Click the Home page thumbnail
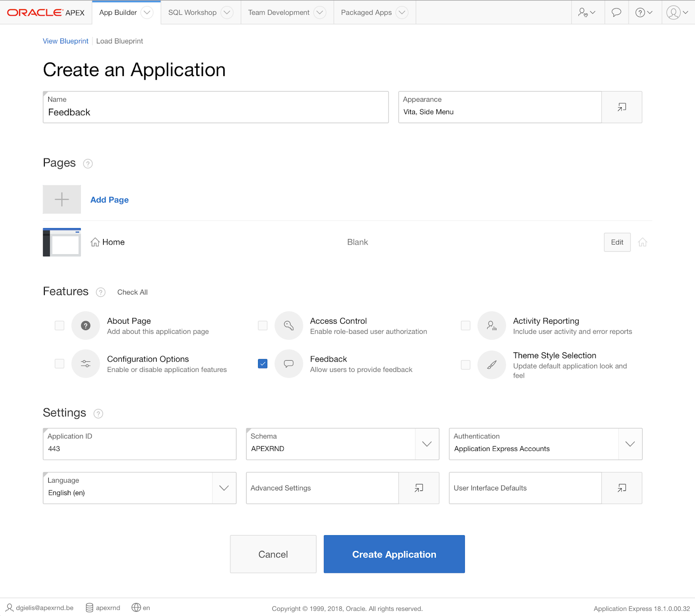The image size is (695, 616). coord(62,242)
